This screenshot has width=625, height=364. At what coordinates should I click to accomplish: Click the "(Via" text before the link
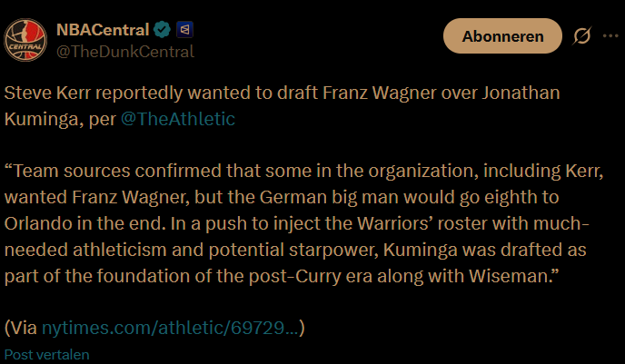pyautogui.click(x=21, y=328)
